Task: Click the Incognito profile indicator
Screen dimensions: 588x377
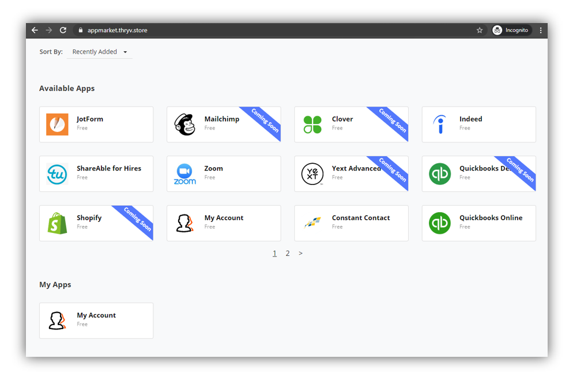Action: 511,30
